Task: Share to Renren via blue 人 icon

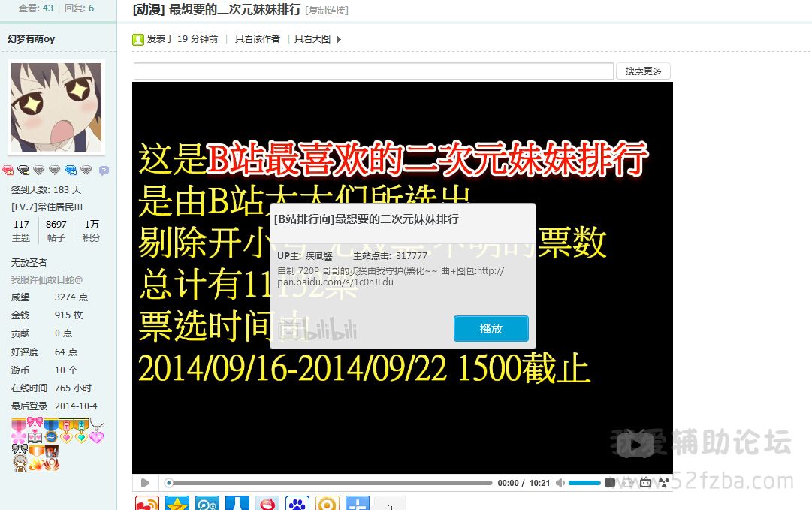Action: pos(237,503)
